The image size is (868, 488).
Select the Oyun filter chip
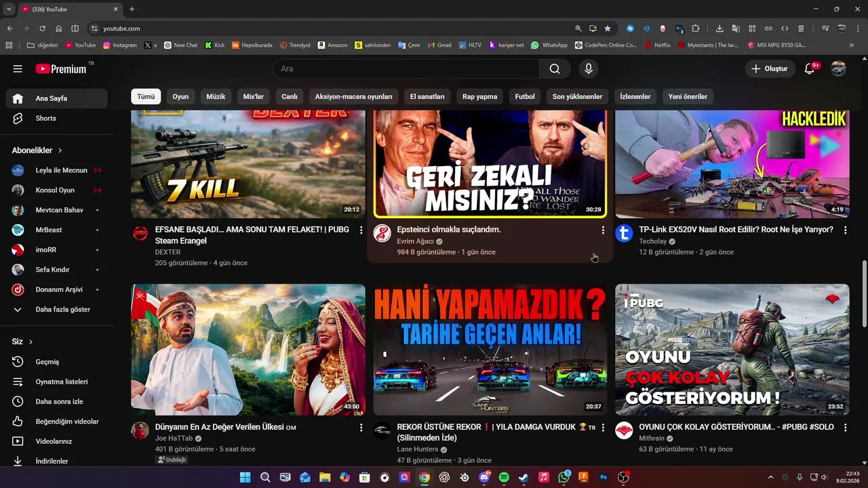coord(180,97)
